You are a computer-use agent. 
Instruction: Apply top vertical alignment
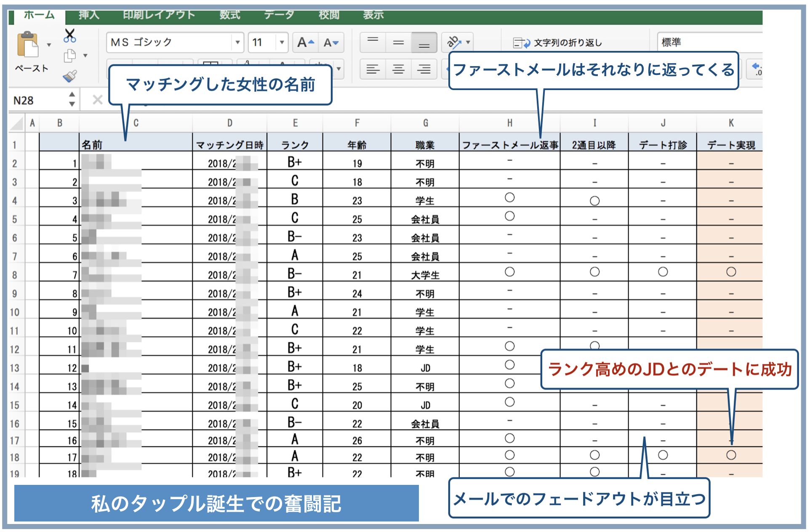(x=373, y=43)
